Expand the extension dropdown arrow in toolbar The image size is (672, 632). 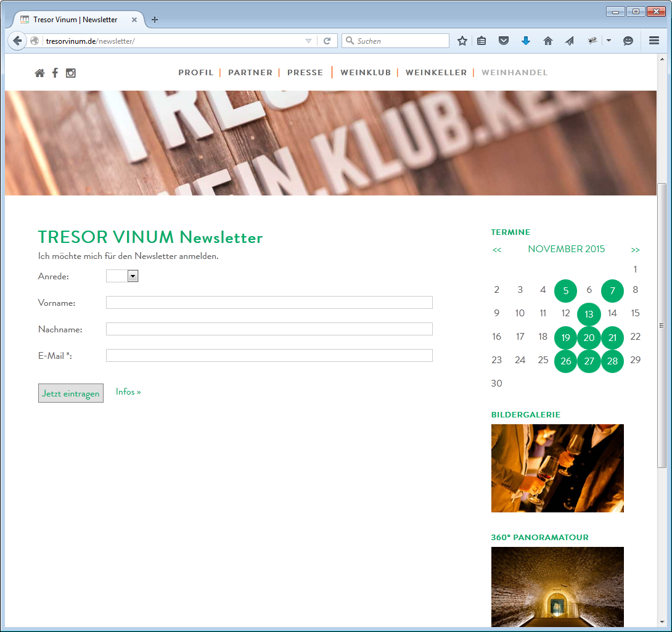(608, 41)
